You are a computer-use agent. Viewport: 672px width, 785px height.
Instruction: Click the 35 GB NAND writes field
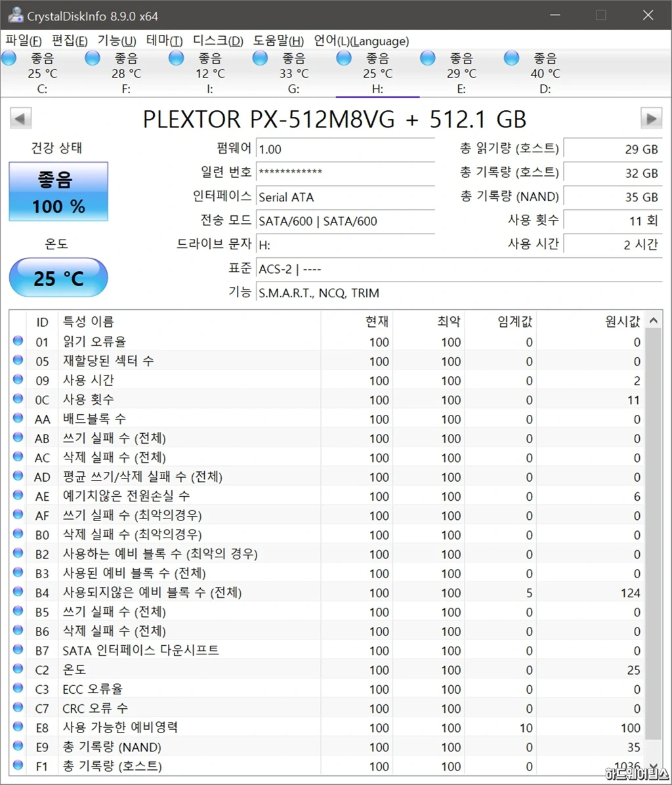coord(612,197)
